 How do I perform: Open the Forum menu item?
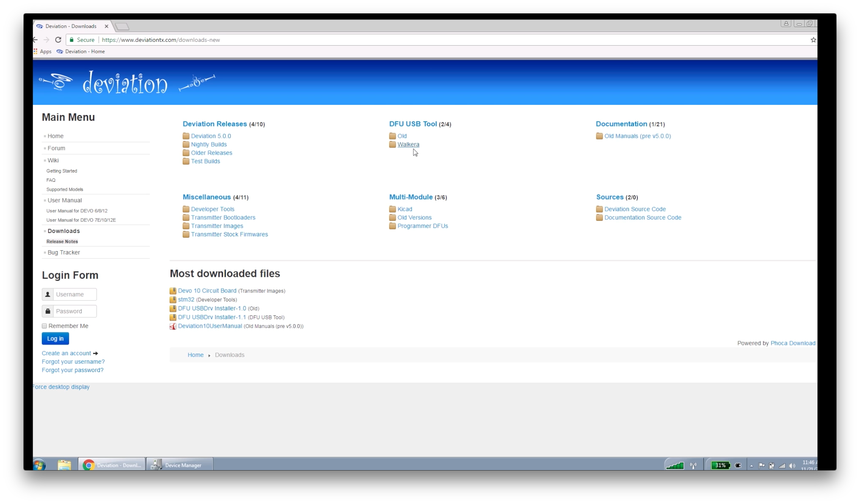[x=56, y=148]
